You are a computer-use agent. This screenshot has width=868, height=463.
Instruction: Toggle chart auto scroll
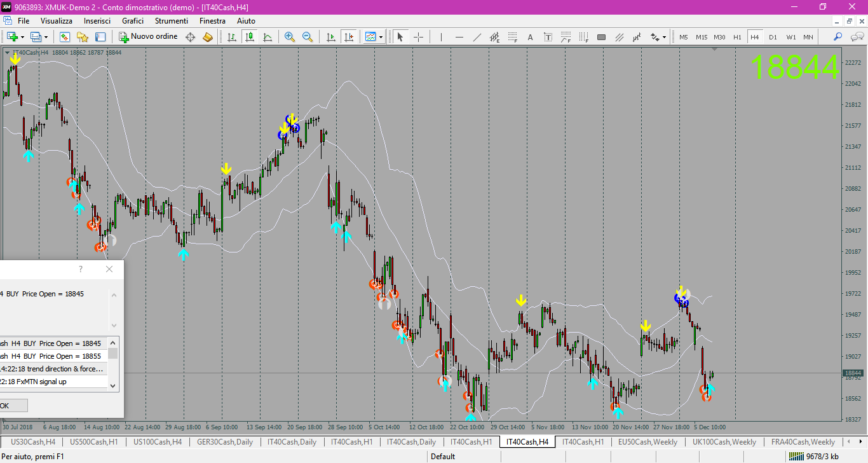[x=330, y=37]
